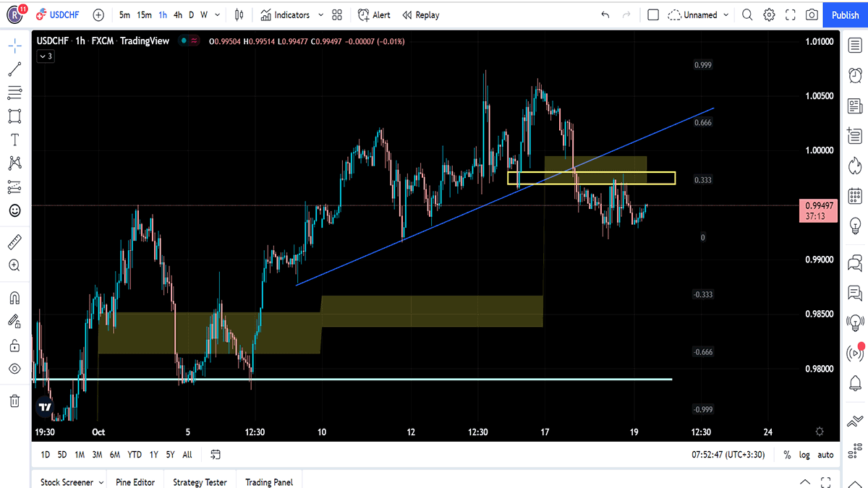Click the trash icon to remove drawings
The height and width of the screenshot is (488, 868).
point(14,401)
